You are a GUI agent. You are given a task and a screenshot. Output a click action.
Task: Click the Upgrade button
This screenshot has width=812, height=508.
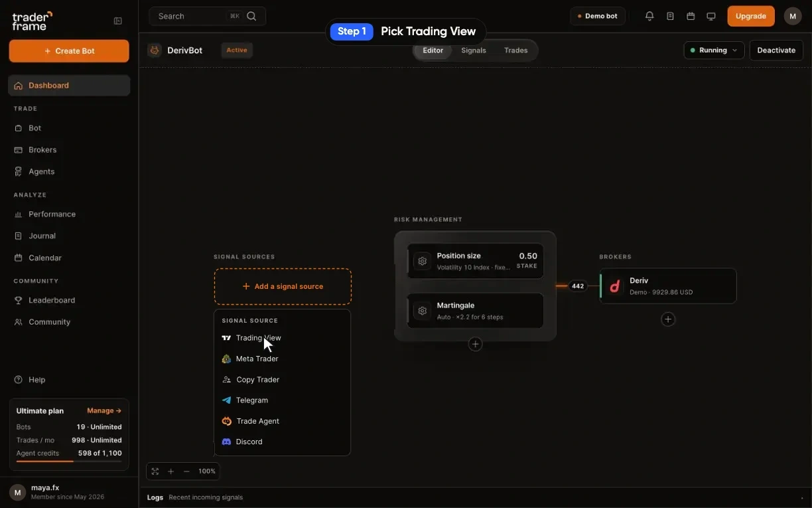point(751,16)
